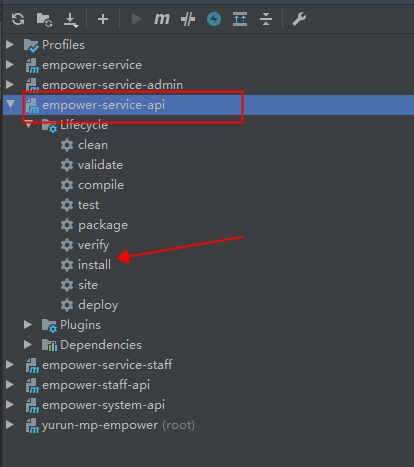Screen dimensions: 414x467
Task: Expand the Plugins folder
Action: [28, 325]
